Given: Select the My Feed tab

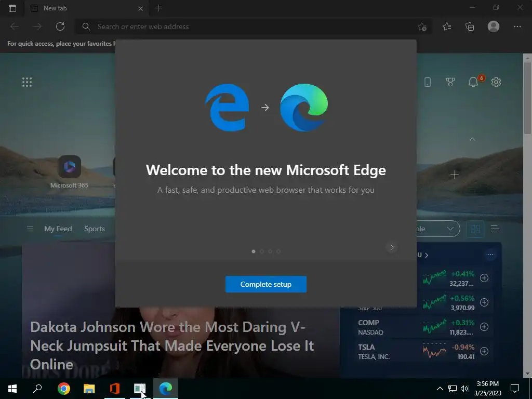Looking at the screenshot, I should click(58, 229).
